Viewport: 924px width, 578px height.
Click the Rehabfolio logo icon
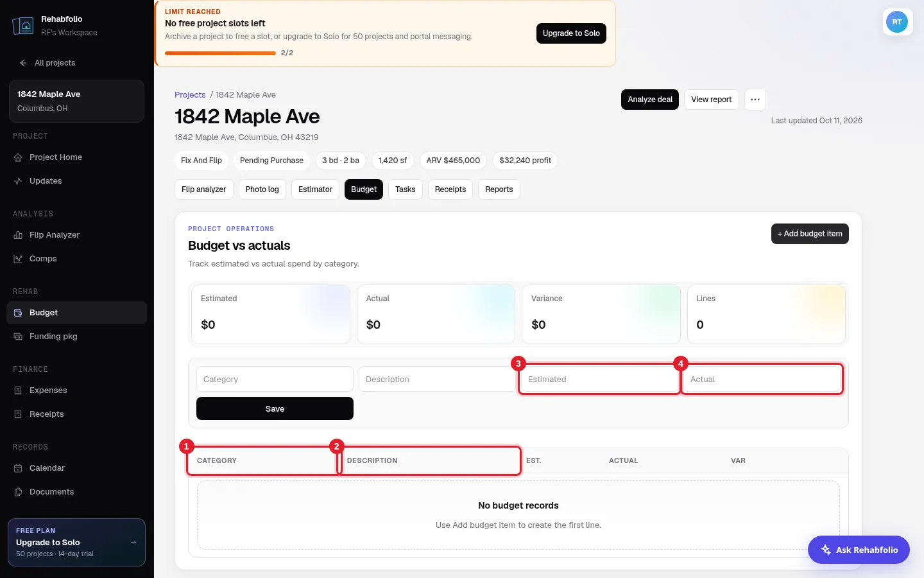tap(23, 26)
